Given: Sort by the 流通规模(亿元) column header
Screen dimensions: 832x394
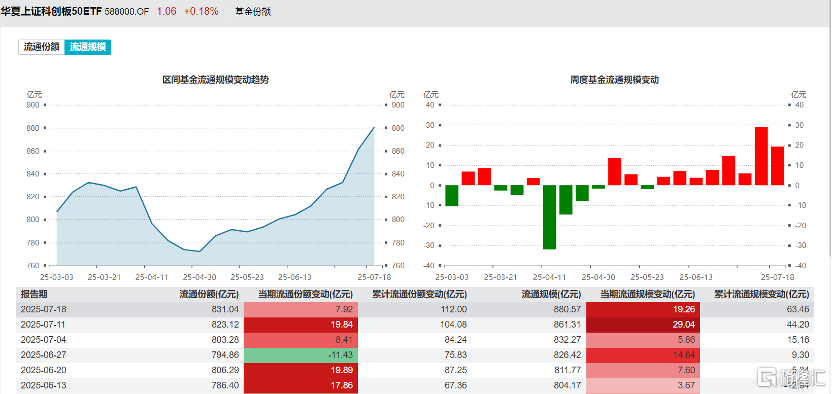Looking at the screenshot, I should pyautogui.click(x=551, y=294).
